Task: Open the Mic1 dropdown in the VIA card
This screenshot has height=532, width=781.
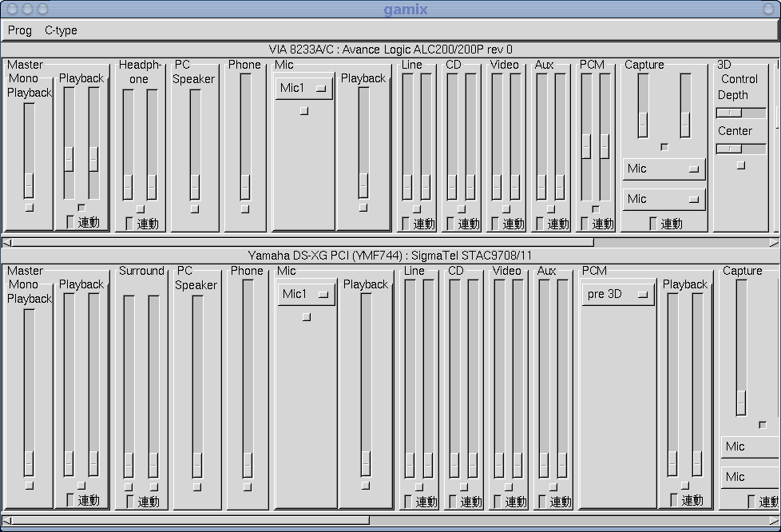Action: click(x=303, y=88)
